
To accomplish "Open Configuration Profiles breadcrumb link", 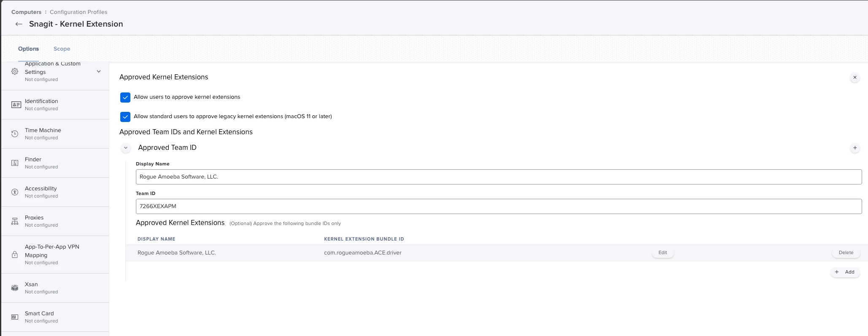I will 78,12.
